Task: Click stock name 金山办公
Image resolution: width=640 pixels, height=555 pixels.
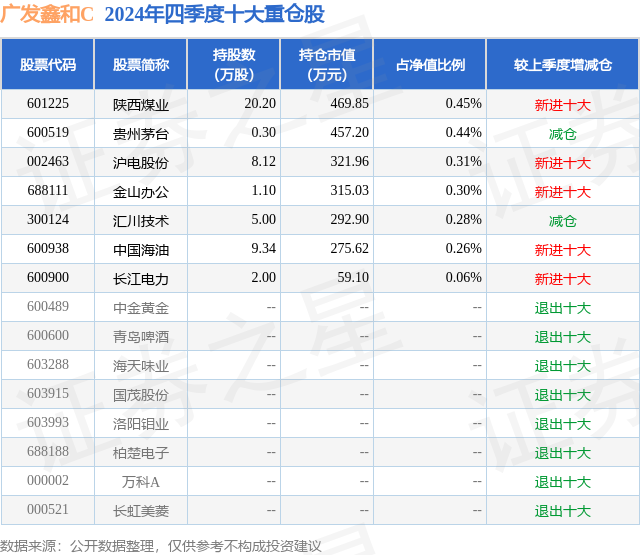Action: click(141, 192)
